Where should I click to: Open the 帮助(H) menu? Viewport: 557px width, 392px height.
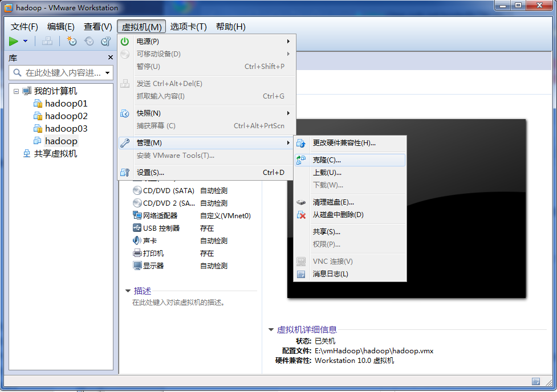pyautogui.click(x=230, y=27)
